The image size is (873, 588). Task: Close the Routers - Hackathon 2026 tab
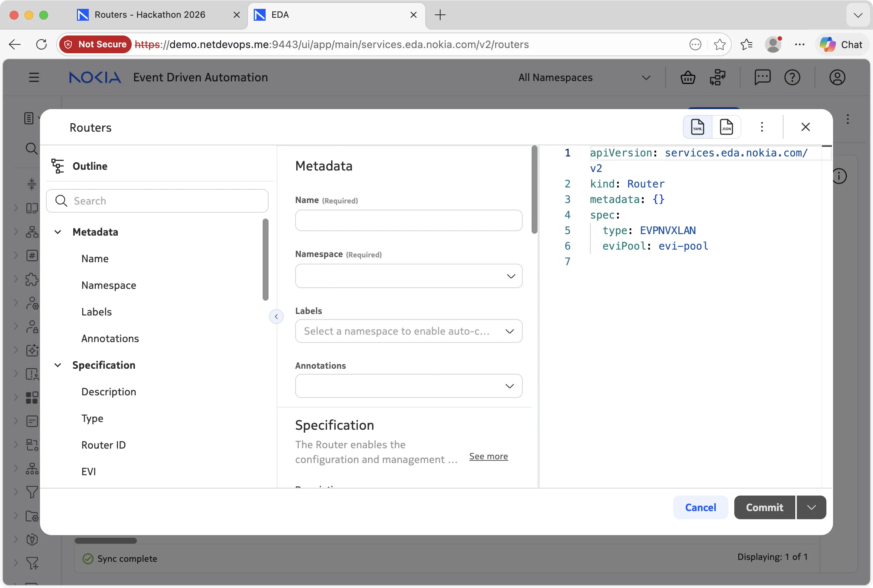237,15
